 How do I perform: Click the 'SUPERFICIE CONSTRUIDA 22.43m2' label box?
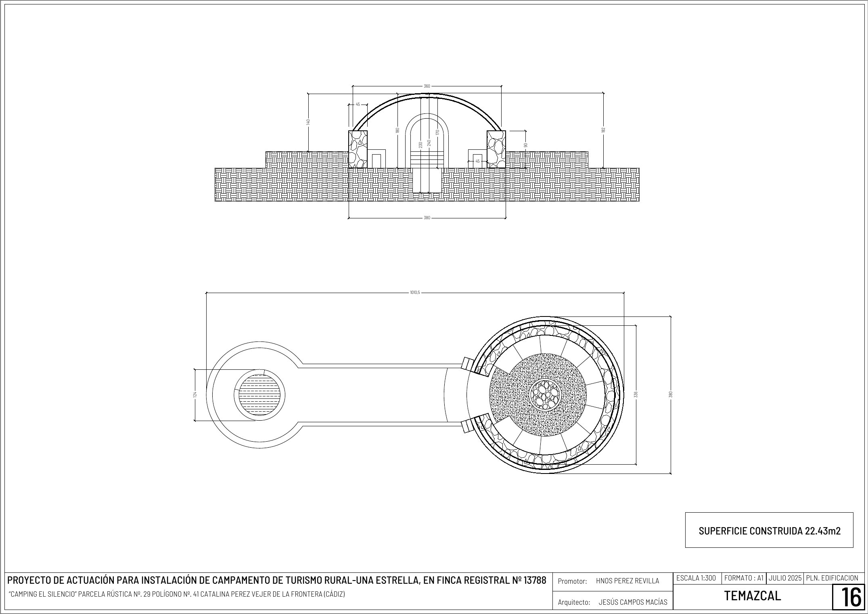click(x=769, y=530)
